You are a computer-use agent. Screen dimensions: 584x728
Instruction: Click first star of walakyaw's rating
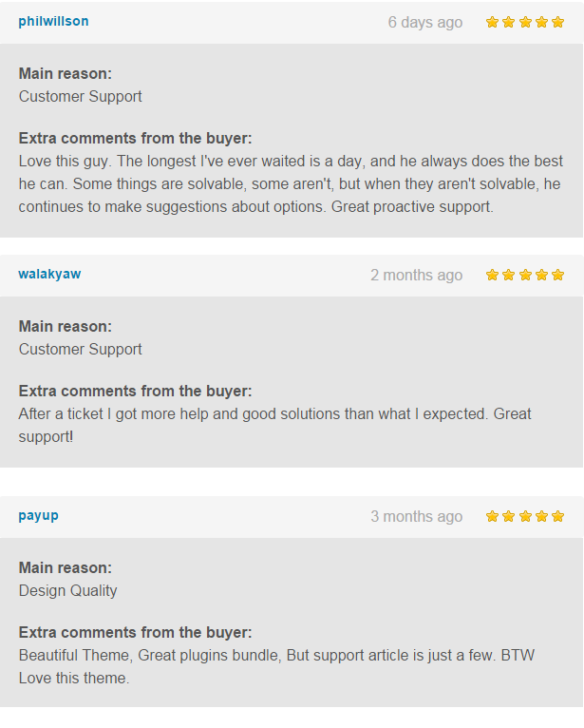(493, 275)
